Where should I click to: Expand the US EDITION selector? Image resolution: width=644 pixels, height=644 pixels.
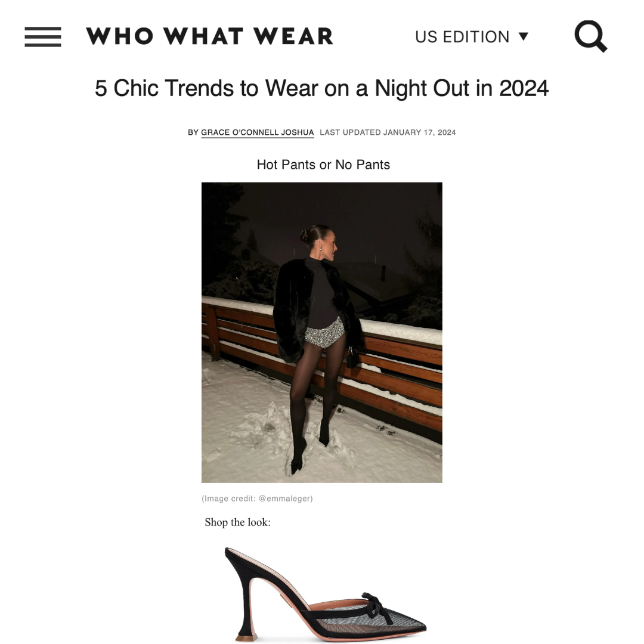(472, 36)
